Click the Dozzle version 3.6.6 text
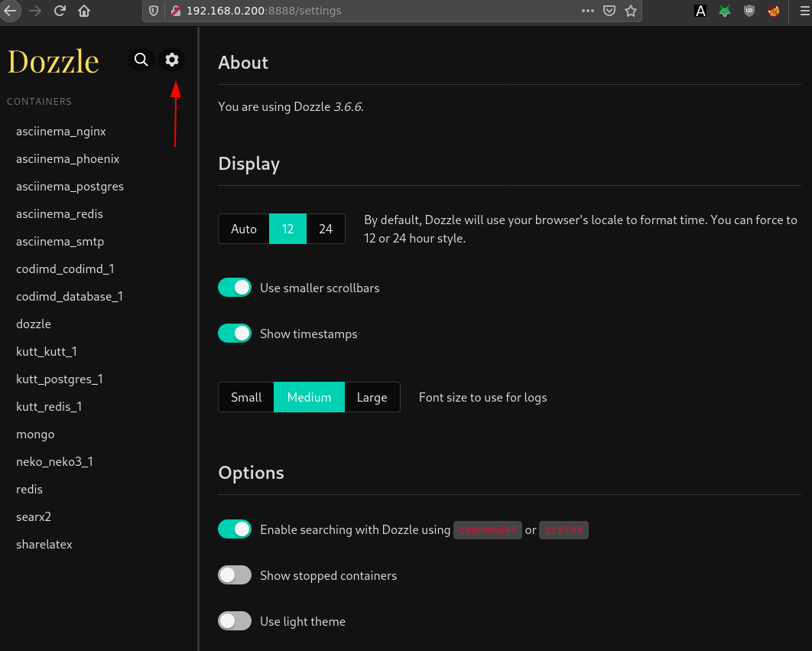The width and height of the screenshot is (812, 651). pyautogui.click(x=349, y=107)
